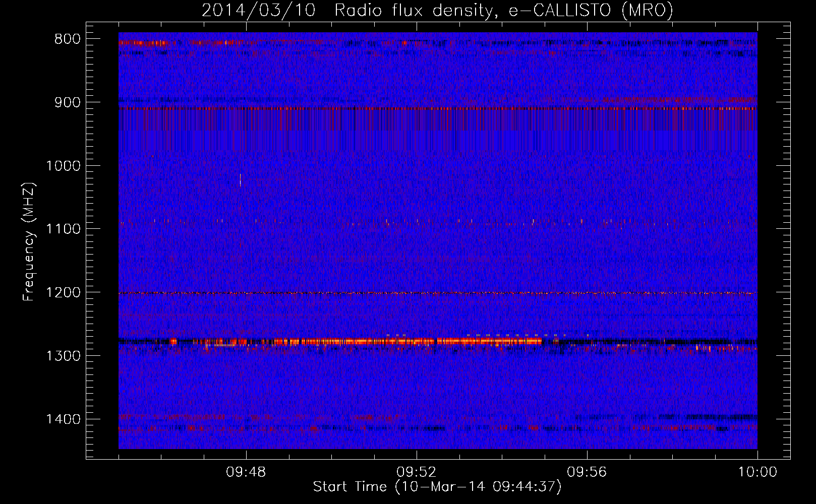The width and height of the screenshot is (816, 504).
Task: Click the 09:48 time tick label
Action: click(x=246, y=472)
